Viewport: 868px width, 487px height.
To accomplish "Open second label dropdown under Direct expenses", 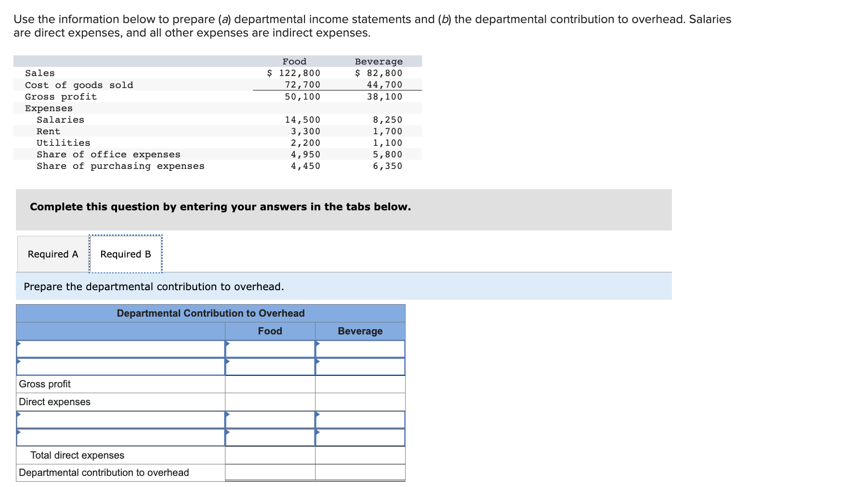I will [120, 437].
